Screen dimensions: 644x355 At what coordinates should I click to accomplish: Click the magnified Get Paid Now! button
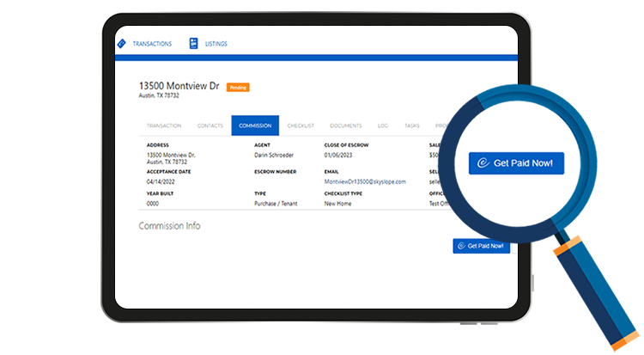516,163
